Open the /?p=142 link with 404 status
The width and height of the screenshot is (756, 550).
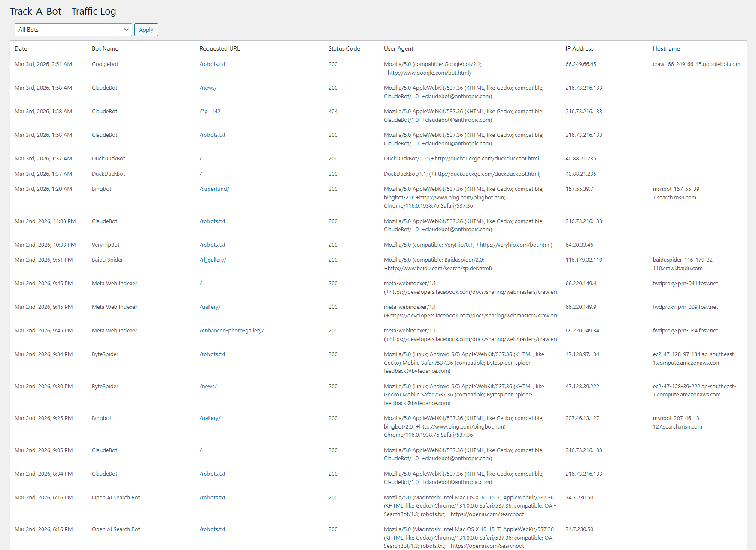point(209,111)
